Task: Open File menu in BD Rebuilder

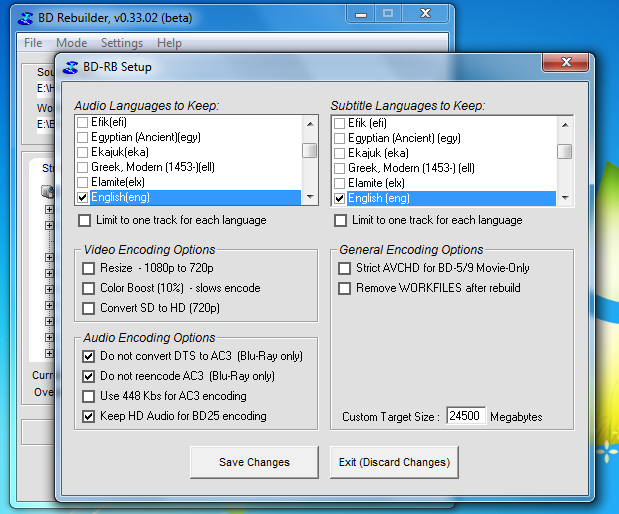Action: point(33,43)
